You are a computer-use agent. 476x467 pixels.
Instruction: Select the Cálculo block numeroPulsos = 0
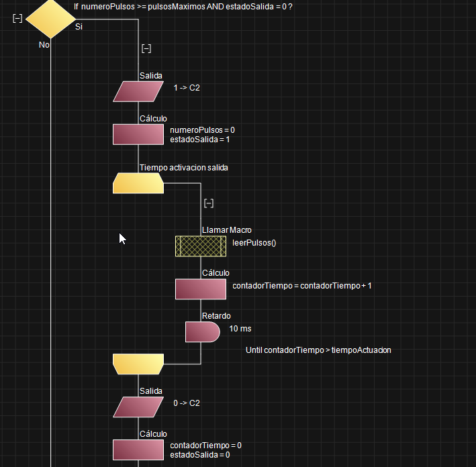coord(138,134)
